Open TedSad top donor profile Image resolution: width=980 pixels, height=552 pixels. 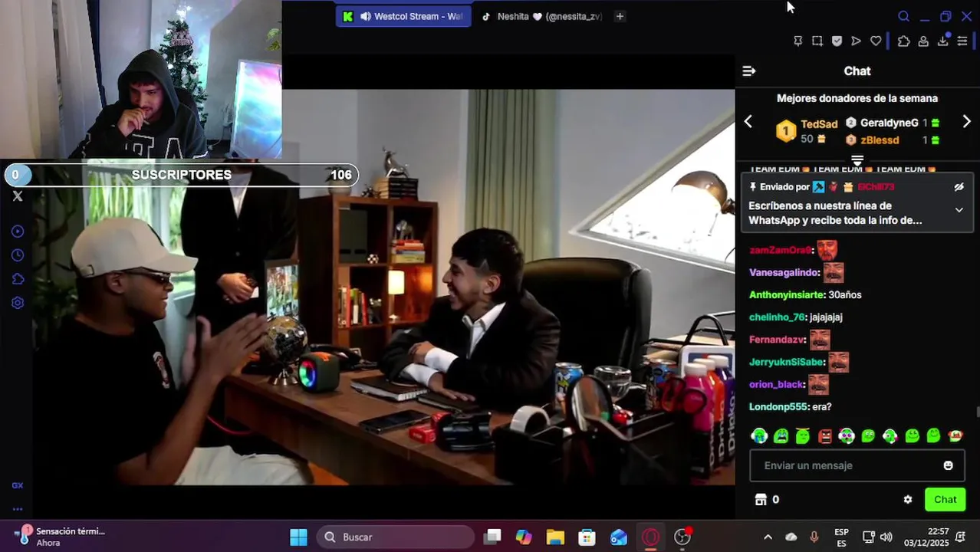[819, 124]
